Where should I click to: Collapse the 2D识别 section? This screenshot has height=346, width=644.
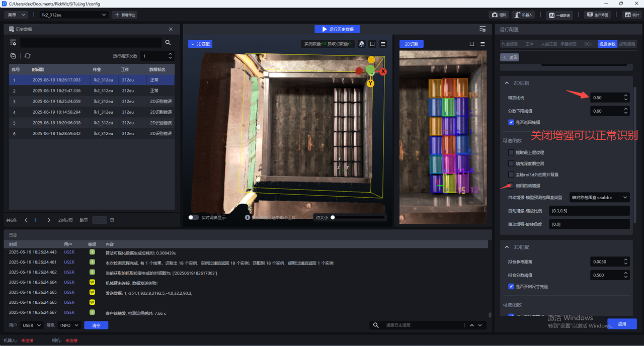[x=507, y=83]
